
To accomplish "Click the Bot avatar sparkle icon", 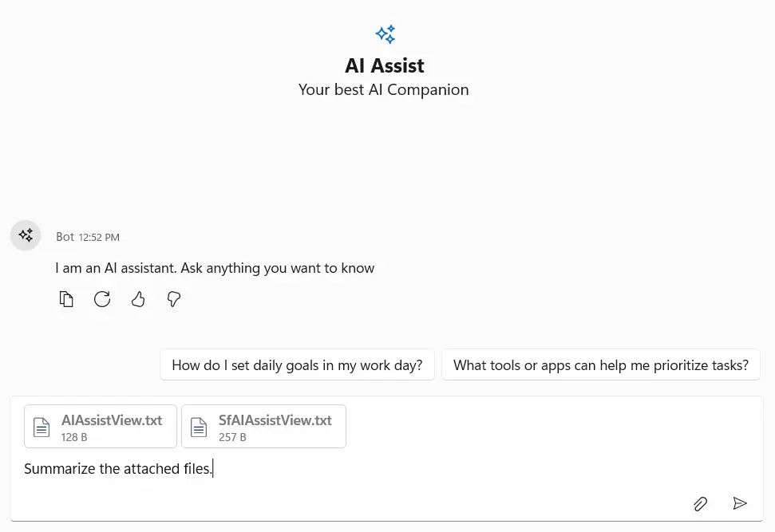I will tap(26, 235).
